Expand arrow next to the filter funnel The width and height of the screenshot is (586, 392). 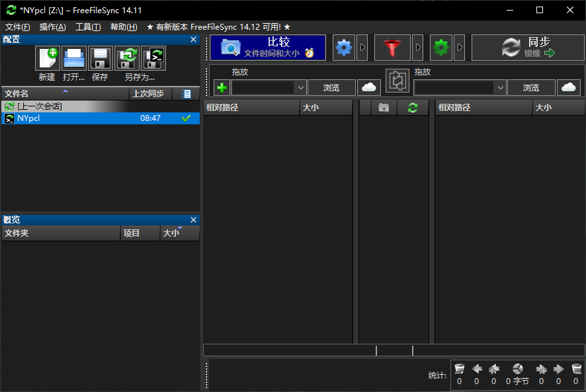418,48
